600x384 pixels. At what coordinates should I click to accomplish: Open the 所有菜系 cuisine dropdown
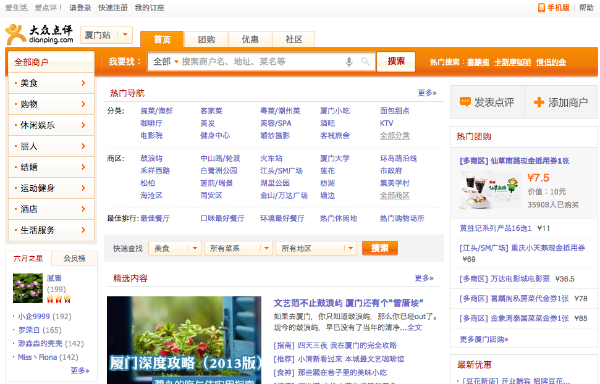pyautogui.click(x=238, y=248)
